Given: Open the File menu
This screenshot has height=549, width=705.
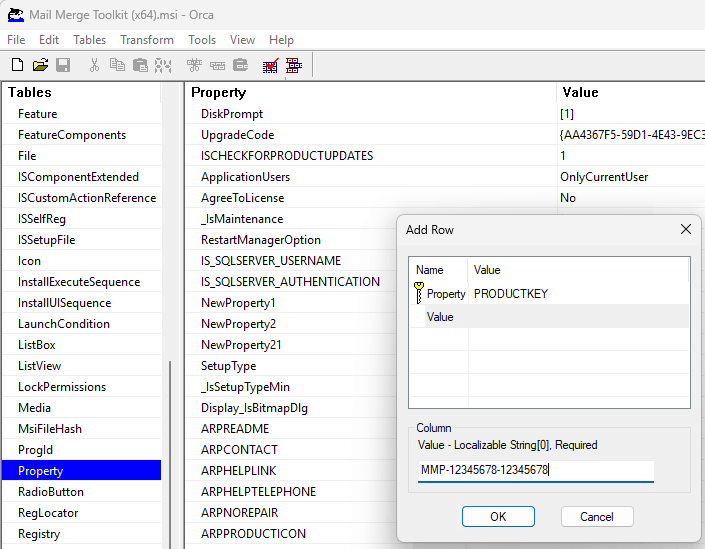Looking at the screenshot, I should [16, 40].
